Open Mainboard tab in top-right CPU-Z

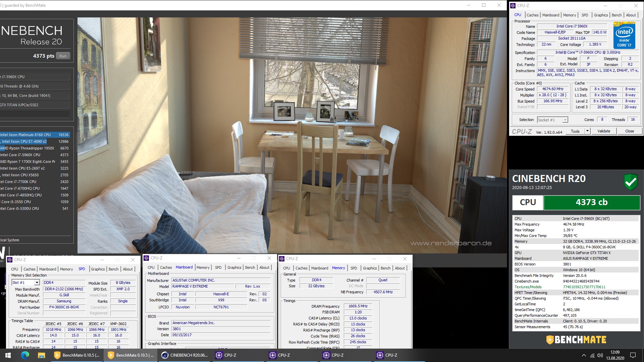click(551, 15)
